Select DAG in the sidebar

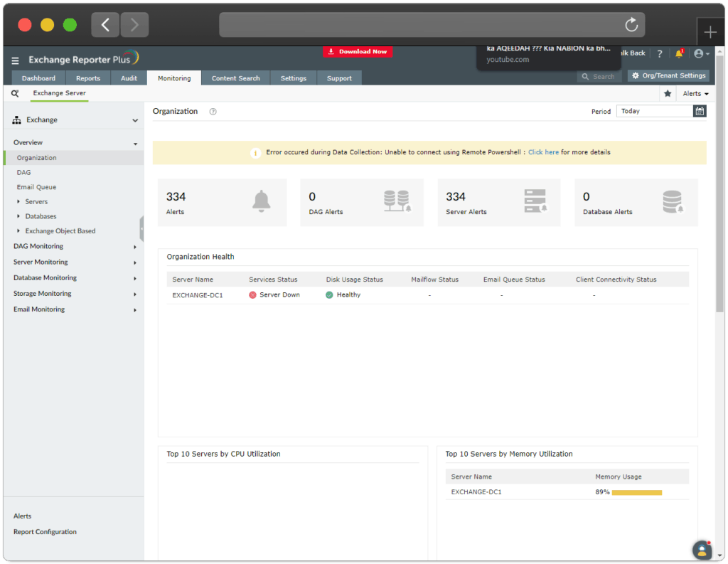click(x=23, y=172)
